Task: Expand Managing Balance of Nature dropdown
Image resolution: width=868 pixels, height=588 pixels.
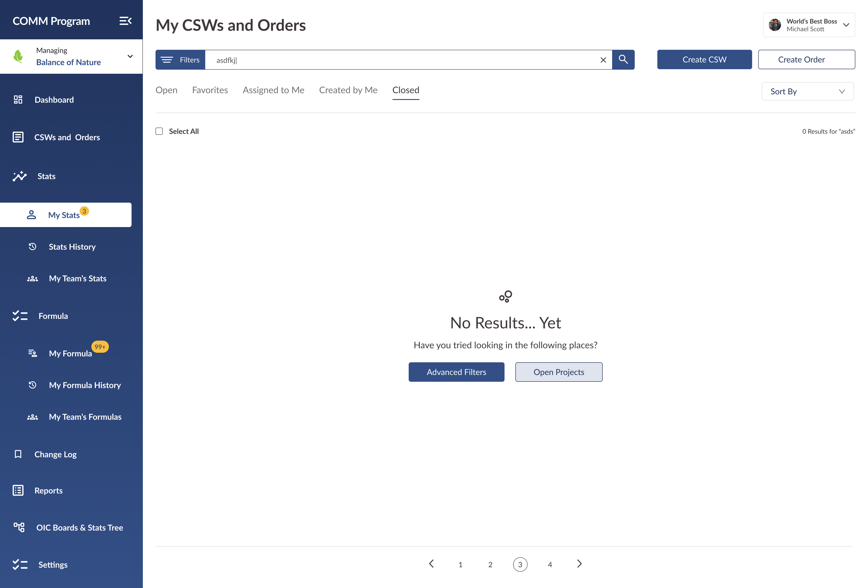Action: 130,56
